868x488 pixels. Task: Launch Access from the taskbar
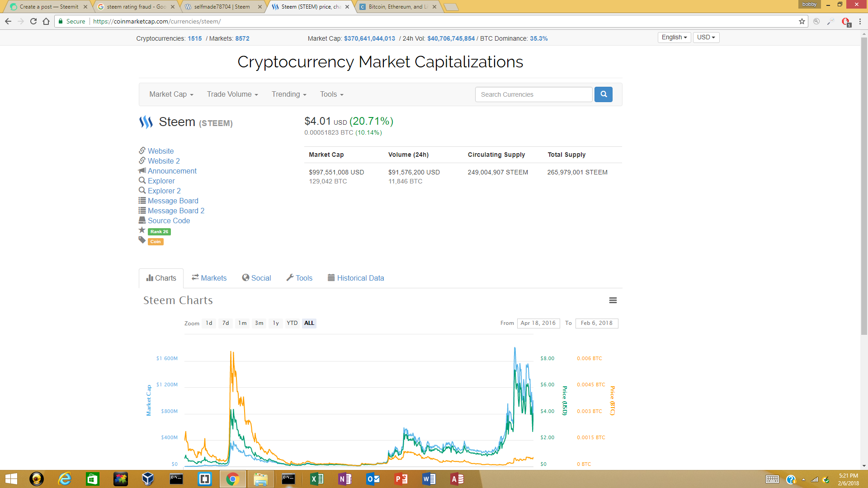(457, 479)
